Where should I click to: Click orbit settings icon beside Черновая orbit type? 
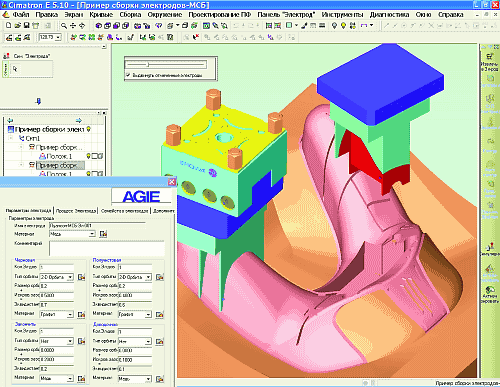pyautogui.click(x=81, y=277)
